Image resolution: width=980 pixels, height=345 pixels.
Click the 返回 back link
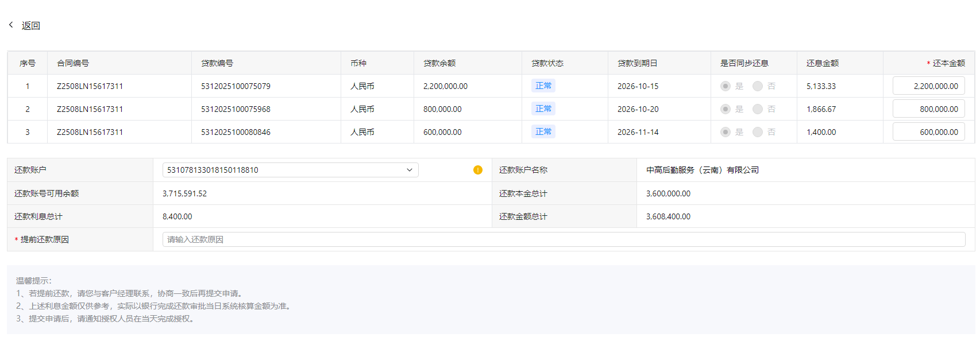(31, 26)
